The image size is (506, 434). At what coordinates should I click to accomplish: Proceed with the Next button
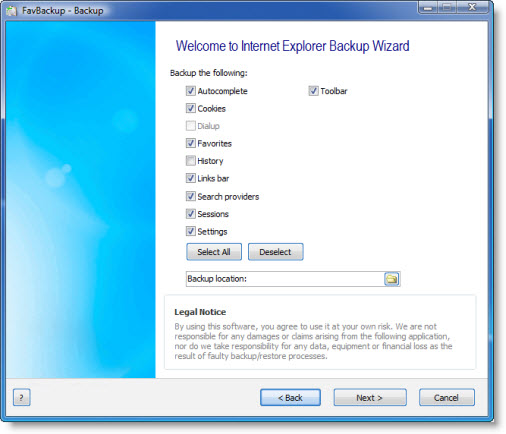(370, 397)
